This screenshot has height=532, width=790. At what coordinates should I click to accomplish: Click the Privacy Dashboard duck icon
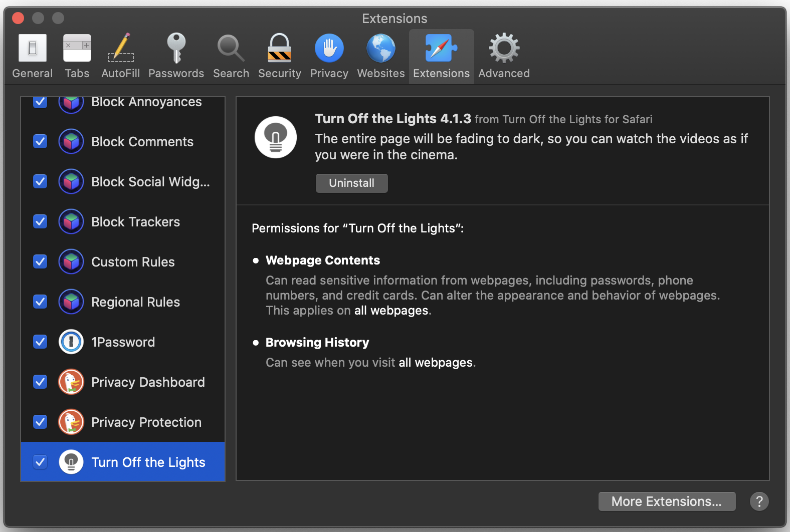tap(71, 382)
